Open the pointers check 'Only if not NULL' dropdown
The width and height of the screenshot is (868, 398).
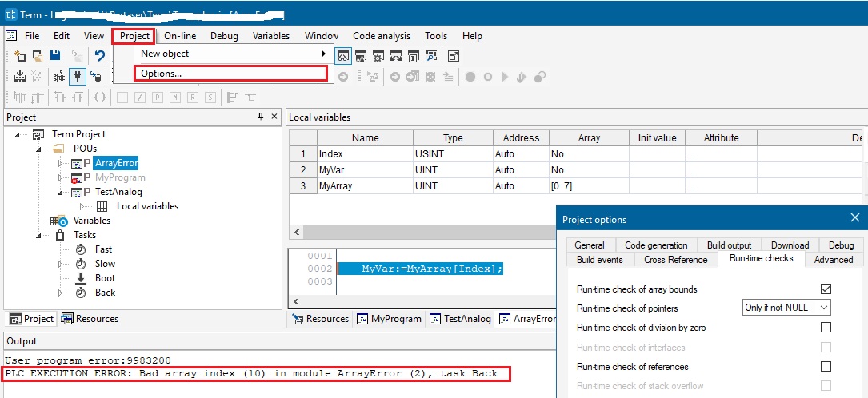(x=786, y=308)
